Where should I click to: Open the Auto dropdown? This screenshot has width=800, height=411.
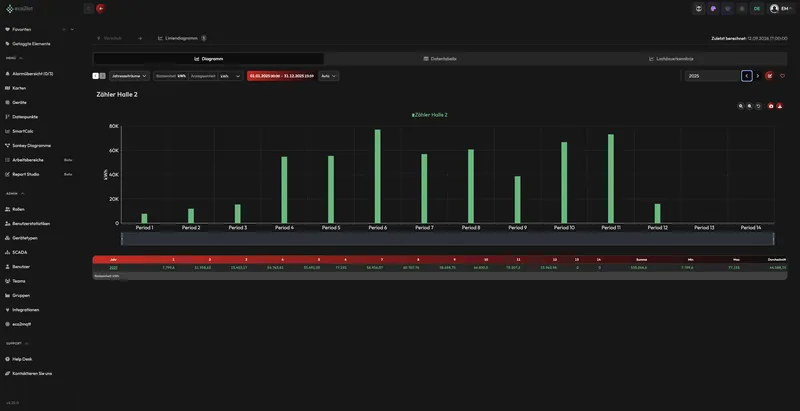pos(329,76)
